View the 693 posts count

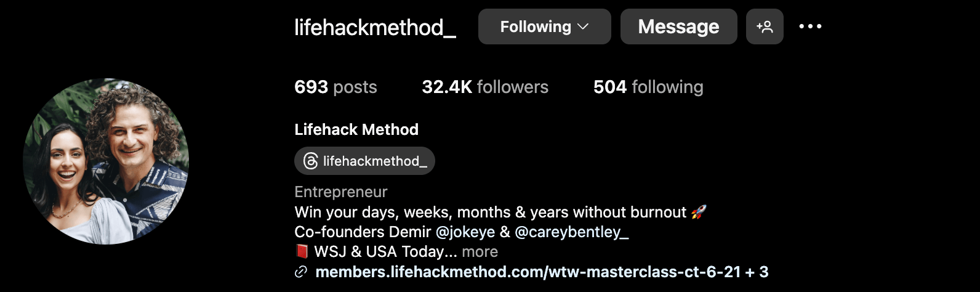tap(335, 87)
